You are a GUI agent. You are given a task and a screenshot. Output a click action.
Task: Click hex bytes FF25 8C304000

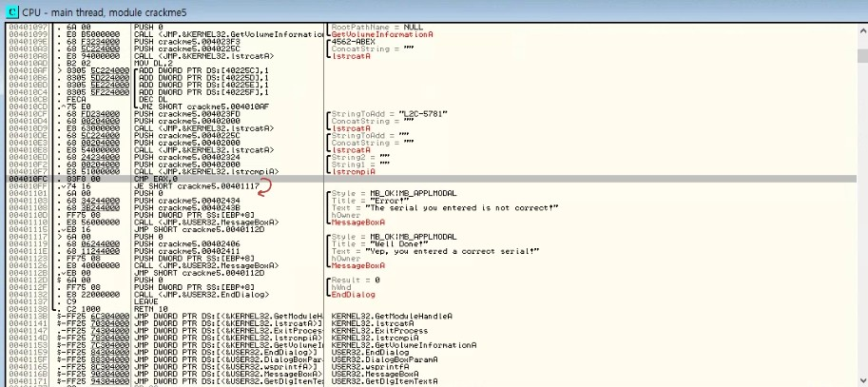click(x=97, y=366)
